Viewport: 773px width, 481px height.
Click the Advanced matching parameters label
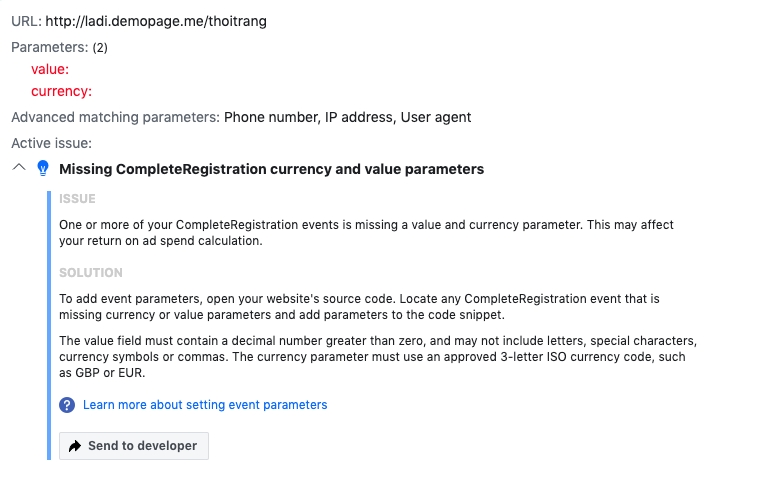[115, 117]
